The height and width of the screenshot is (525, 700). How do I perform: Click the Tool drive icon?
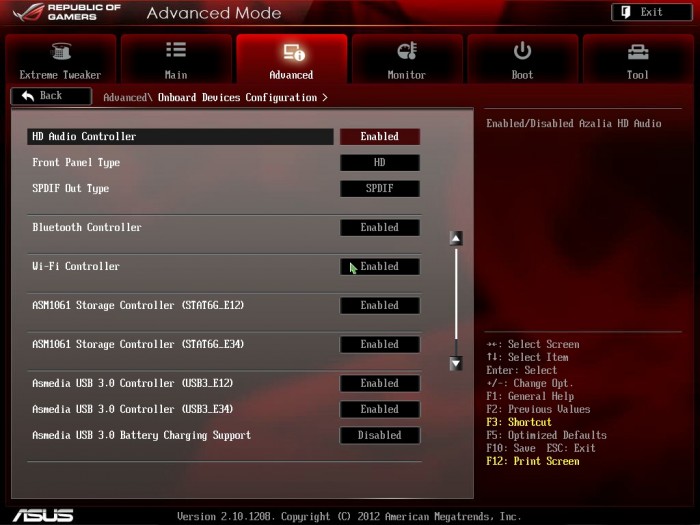coord(638,52)
